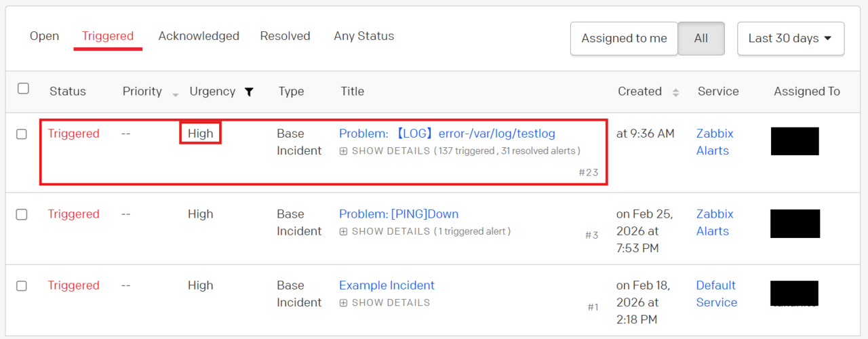
Task: Switch to the Resolved tab
Action: [285, 36]
